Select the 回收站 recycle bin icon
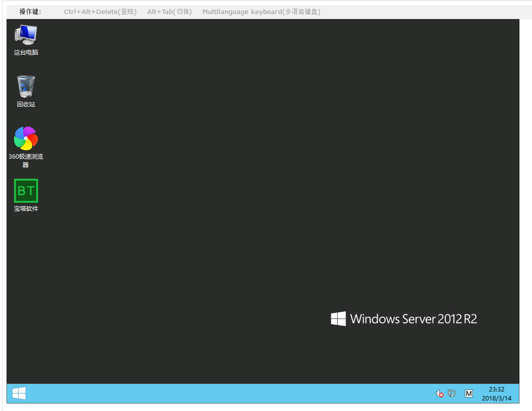The width and height of the screenshot is (532, 411). tap(26, 87)
